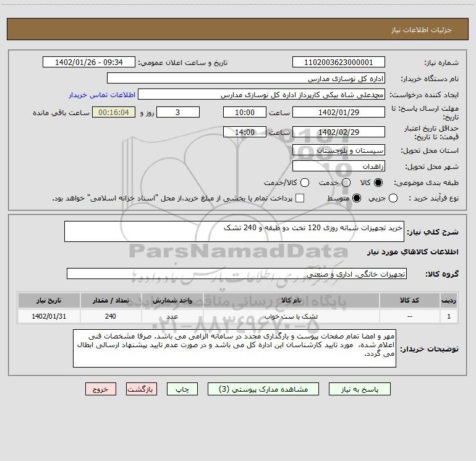Click the deadline hour field 10:00

point(245,112)
